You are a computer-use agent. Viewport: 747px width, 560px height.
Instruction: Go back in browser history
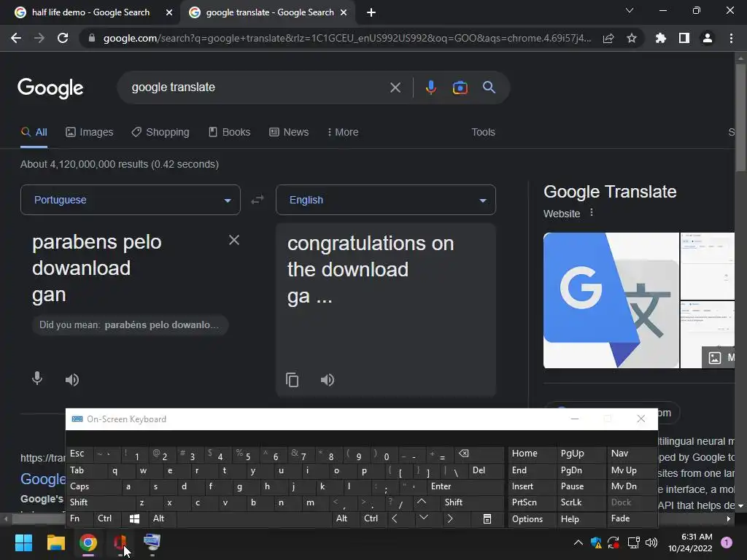(x=16, y=38)
